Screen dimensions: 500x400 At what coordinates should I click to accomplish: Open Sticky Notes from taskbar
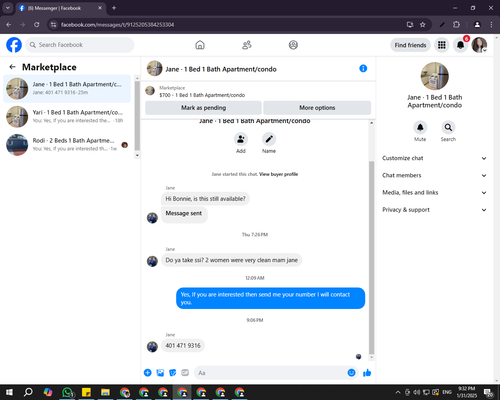pyautogui.click(x=86, y=392)
